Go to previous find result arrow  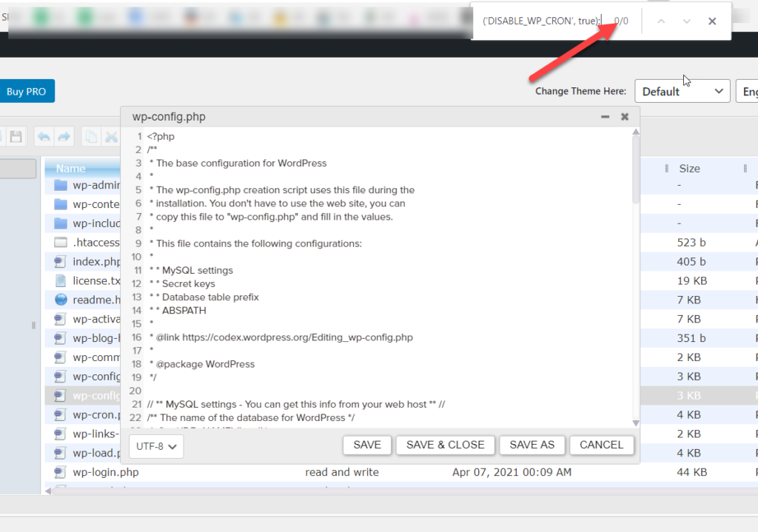click(661, 21)
